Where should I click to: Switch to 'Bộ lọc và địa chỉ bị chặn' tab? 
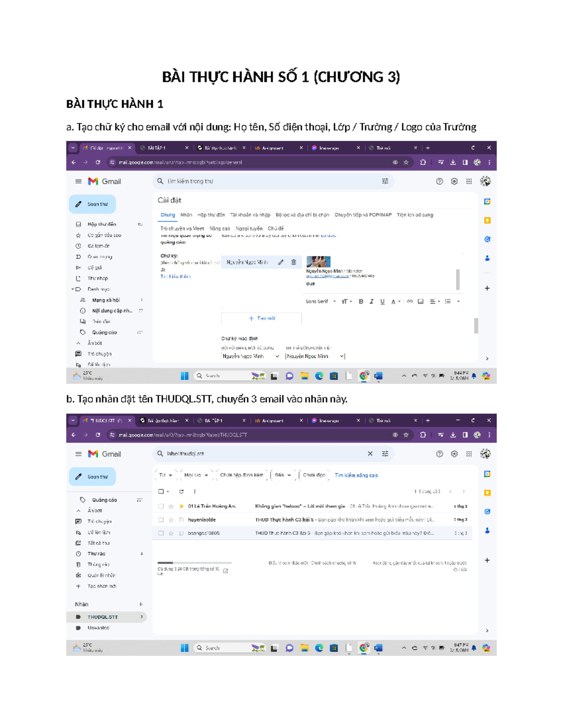click(302, 215)
